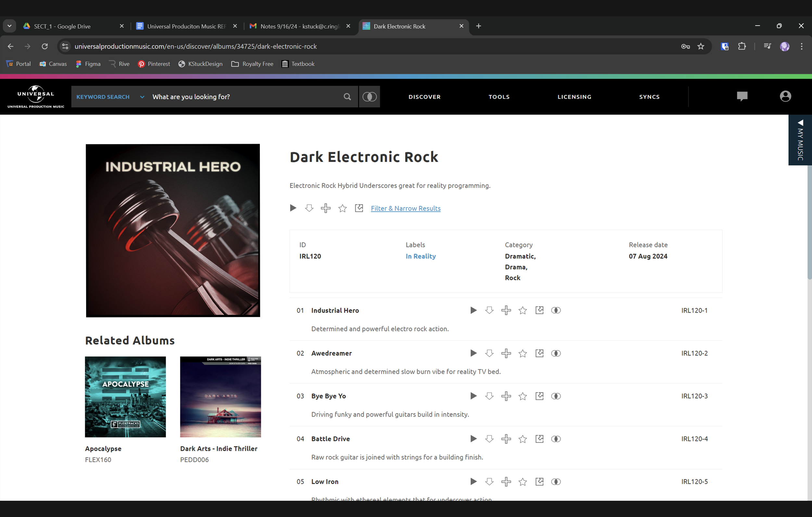812x517 pixels.
Task: Open the In Reality label link
Action: 421,256
